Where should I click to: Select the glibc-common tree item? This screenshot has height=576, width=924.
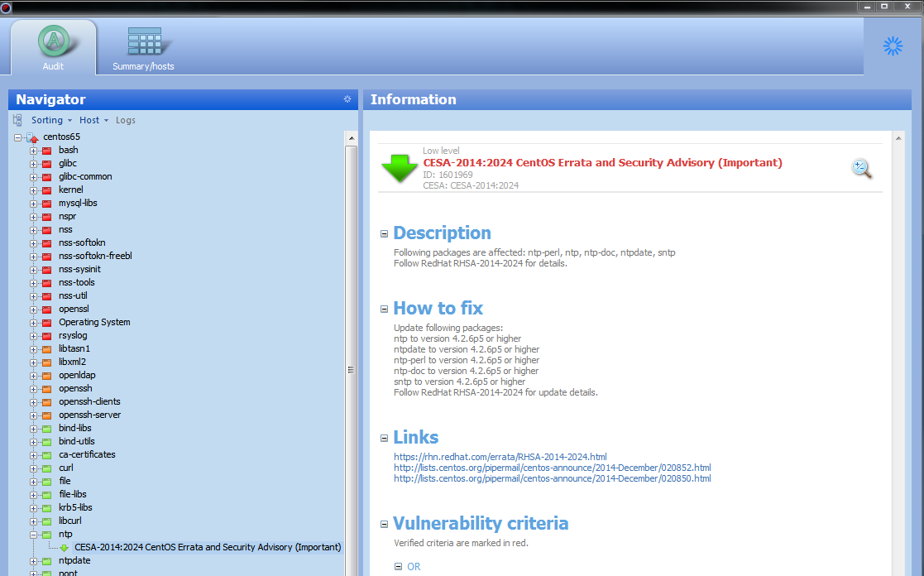point(85,177)
